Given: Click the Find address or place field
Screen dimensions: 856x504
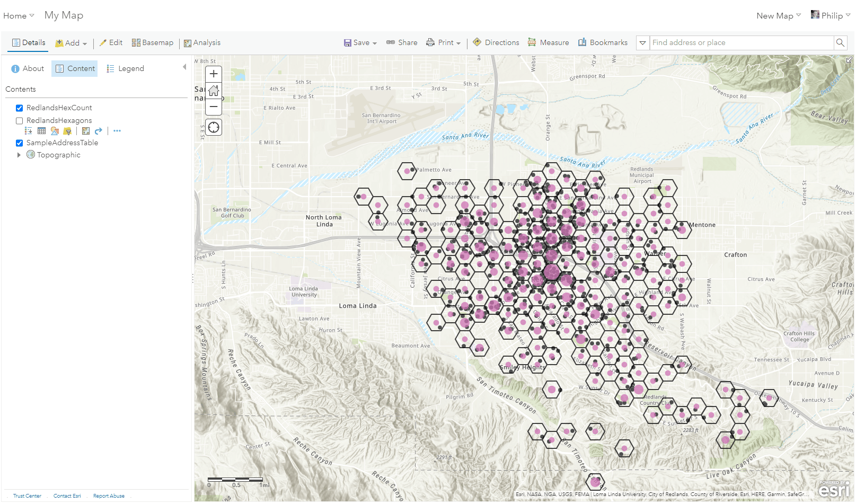Looking at the screenshot, I should pyautogui.click(x=742, y=43).
